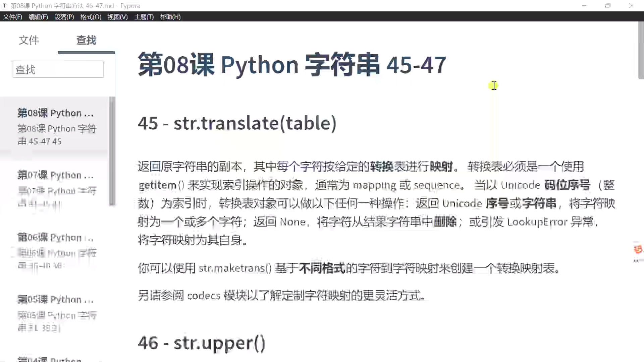Open the 段落(P) menu
644x362 pixels.
pos(64,17)
